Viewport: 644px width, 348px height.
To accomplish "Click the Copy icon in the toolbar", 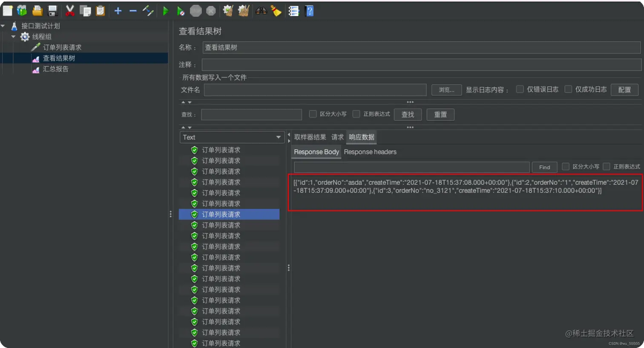I will pyautogui.click(x=85, y=11).
